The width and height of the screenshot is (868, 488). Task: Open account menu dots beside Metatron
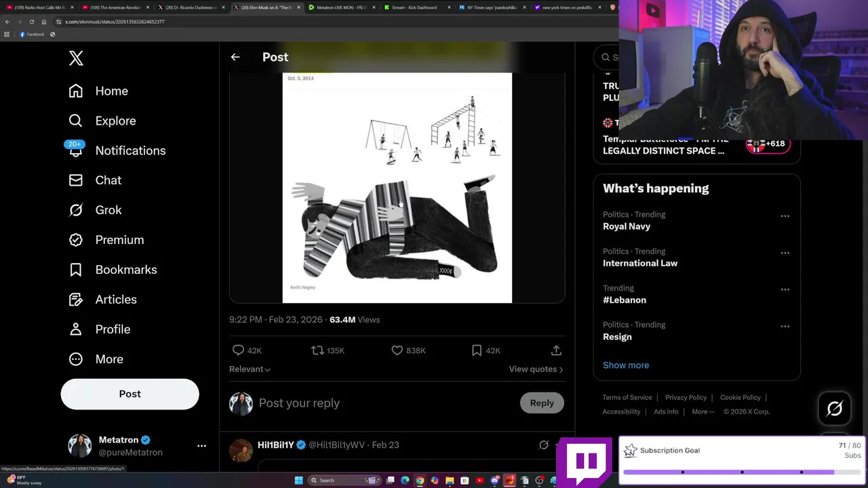pos(201,446)
